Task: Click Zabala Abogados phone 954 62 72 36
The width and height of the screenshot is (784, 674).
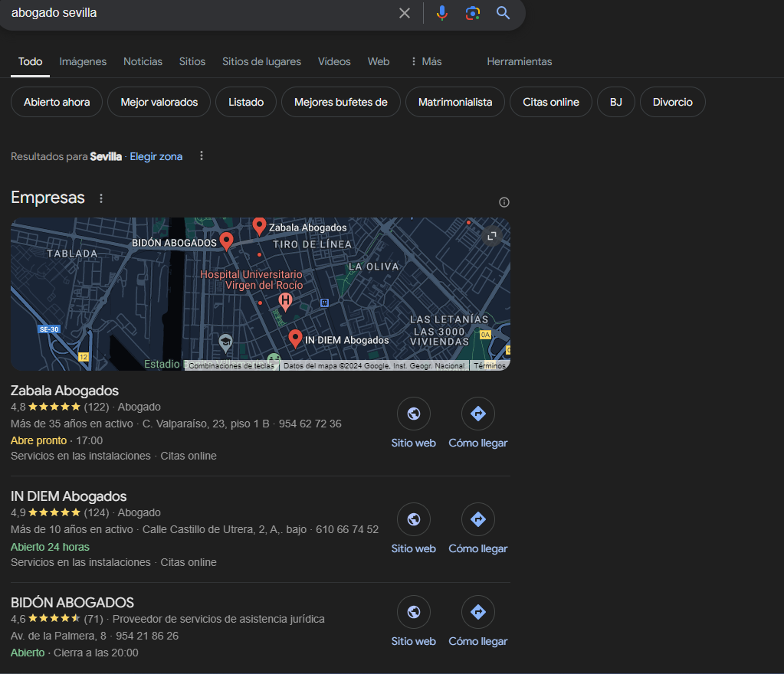Action: point(310,424)
